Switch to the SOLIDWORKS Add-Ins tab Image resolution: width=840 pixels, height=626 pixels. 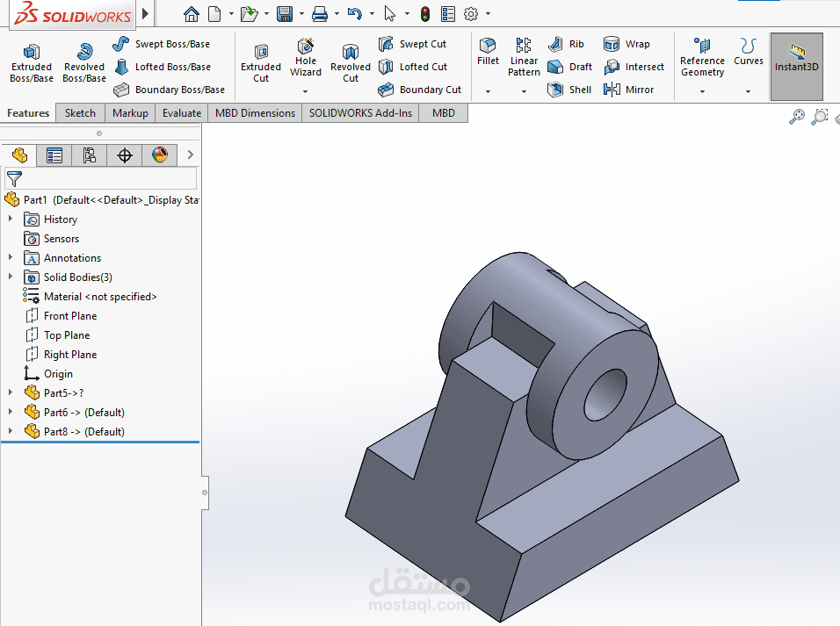pyautogui.click(x=360, y=113)
